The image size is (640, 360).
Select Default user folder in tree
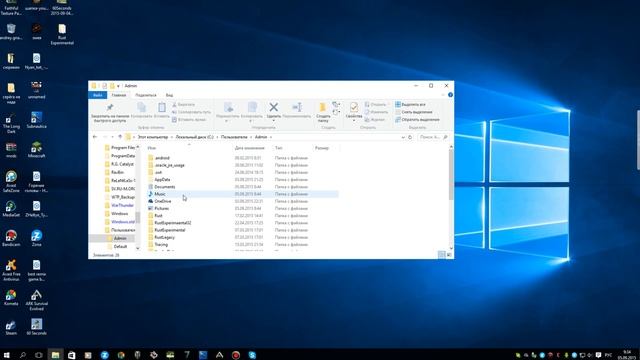click(x=120, y=247)
